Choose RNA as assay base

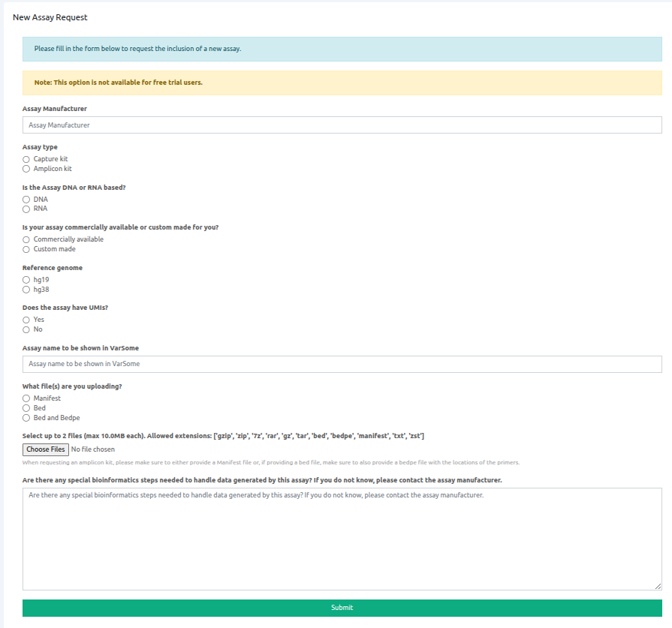tap(26, 209)
